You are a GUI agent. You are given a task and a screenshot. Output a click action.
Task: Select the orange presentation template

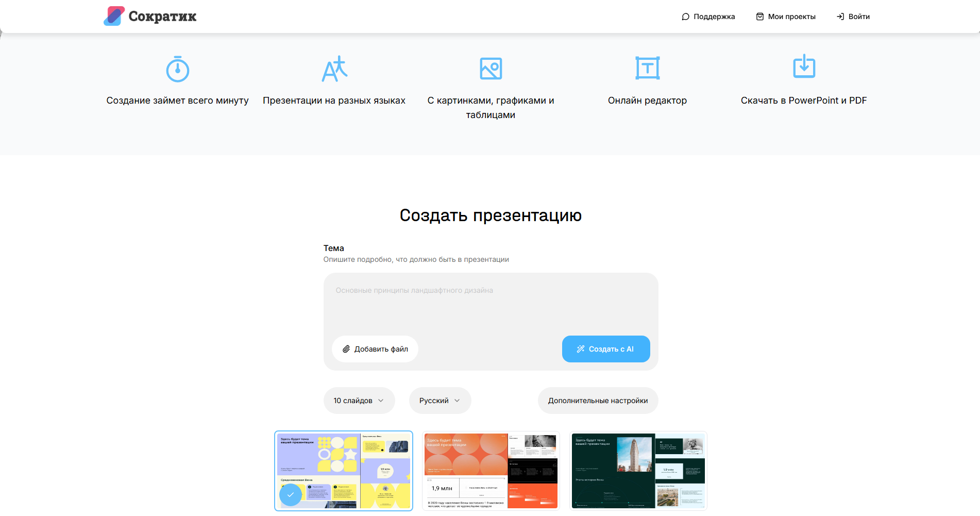(491, 471)
